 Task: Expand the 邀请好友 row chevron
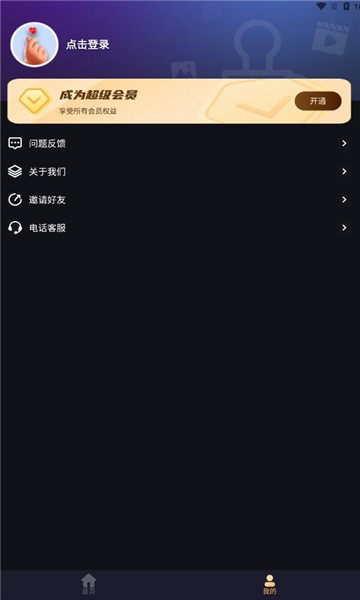click(344, 200)
